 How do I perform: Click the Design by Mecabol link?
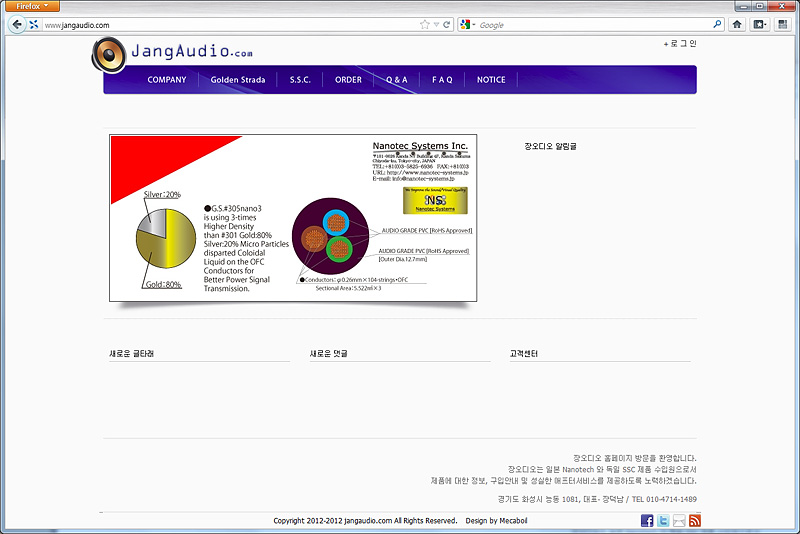click(x=496, y=521)
